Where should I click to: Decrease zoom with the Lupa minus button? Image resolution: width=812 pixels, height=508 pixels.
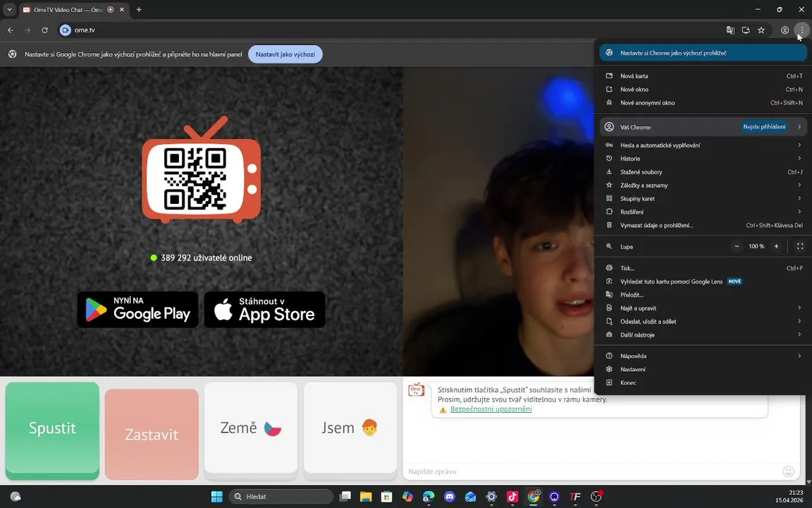737,246
